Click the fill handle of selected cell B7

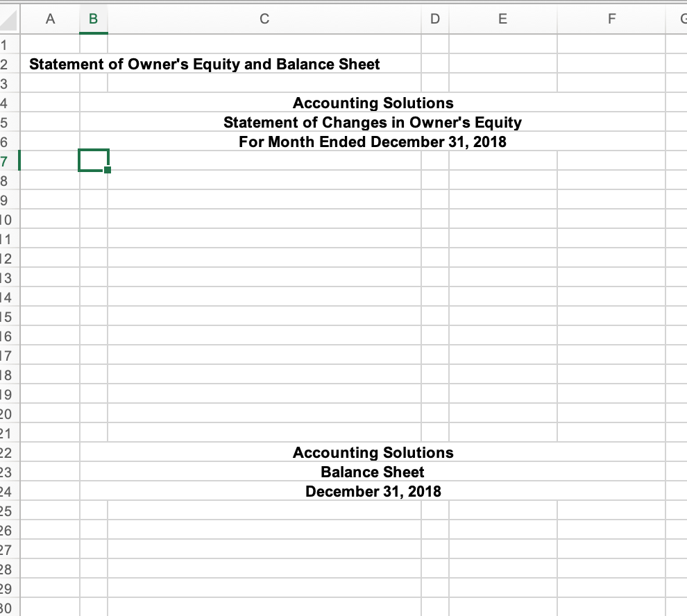point(108,169)
